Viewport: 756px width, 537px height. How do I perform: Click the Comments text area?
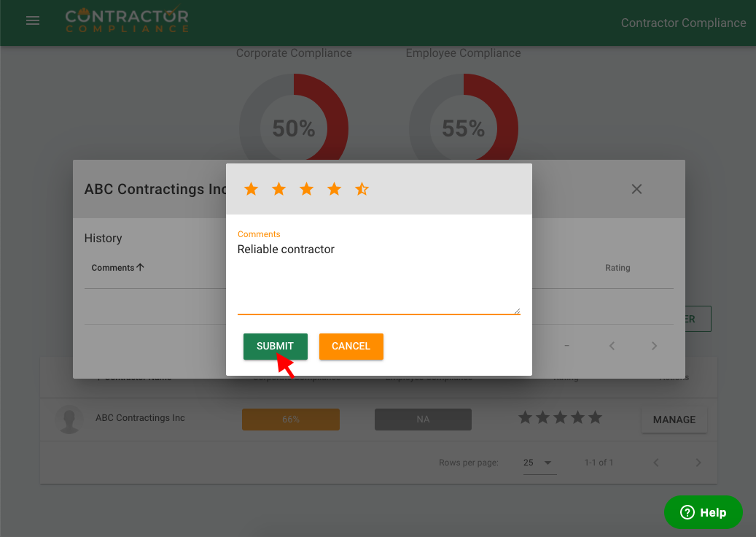378,277
